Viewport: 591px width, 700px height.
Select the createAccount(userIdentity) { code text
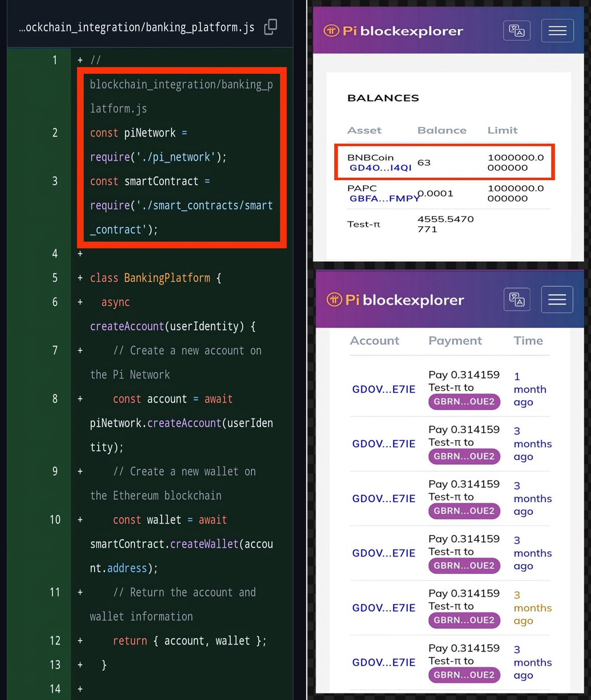[173, 327]
